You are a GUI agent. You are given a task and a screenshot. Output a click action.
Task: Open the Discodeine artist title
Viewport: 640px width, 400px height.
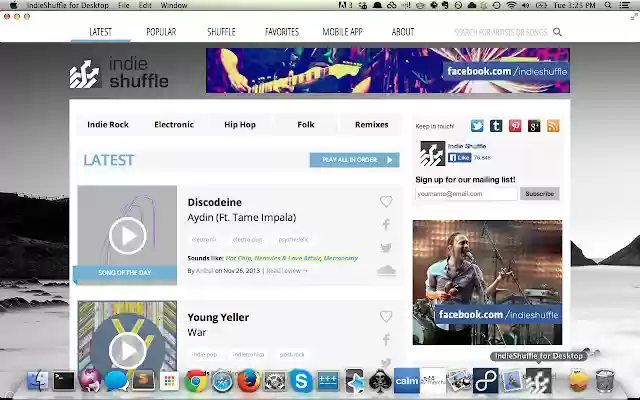(x=215, y=202)
